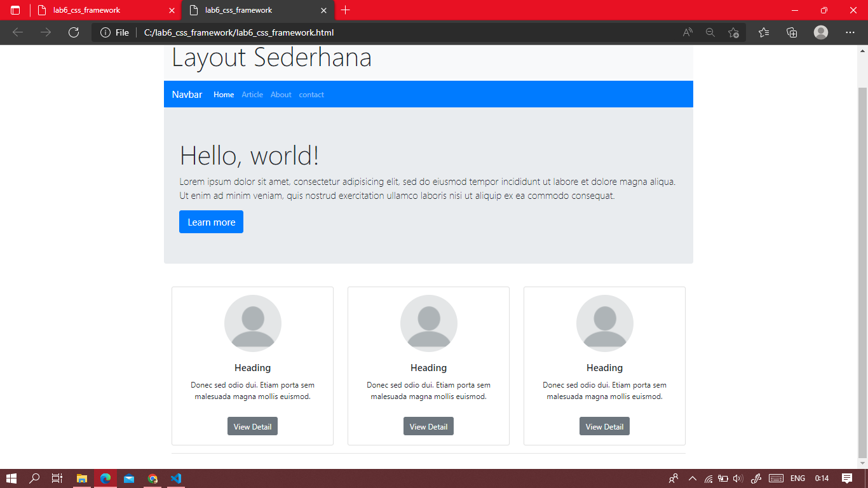Click View Detail in the middle card

click(428, 426)
